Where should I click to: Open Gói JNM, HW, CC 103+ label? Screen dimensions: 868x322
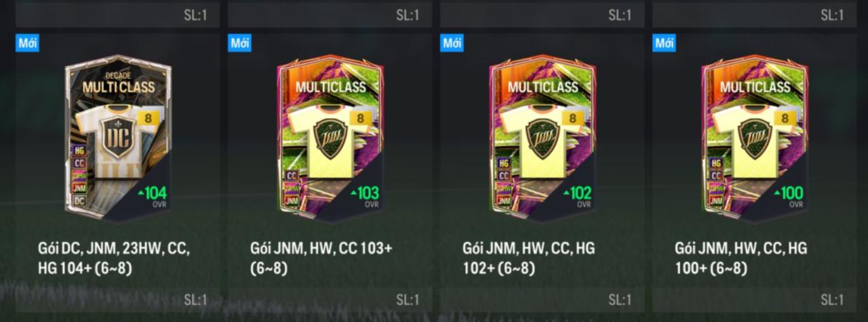(x=321, y=258)
